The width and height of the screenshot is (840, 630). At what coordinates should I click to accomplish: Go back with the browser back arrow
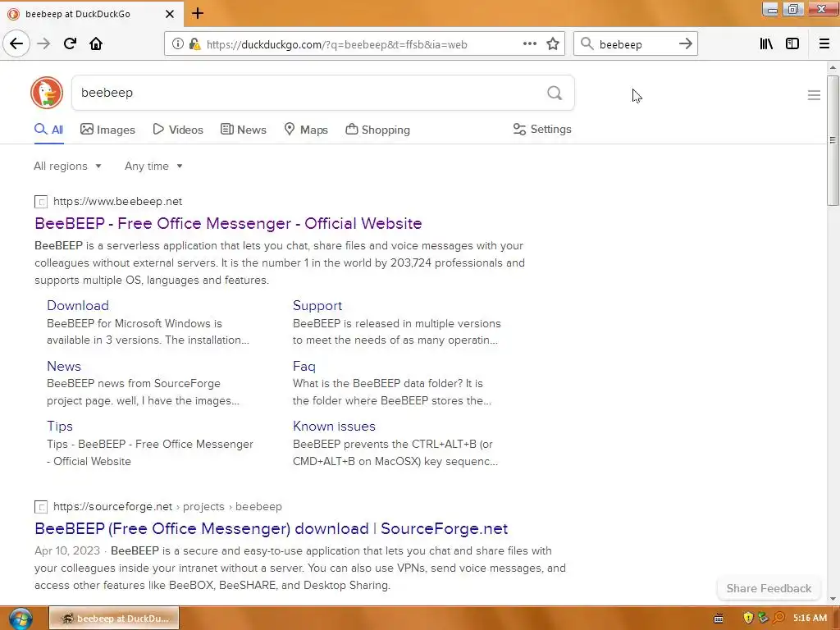click(x=16, y=44)
